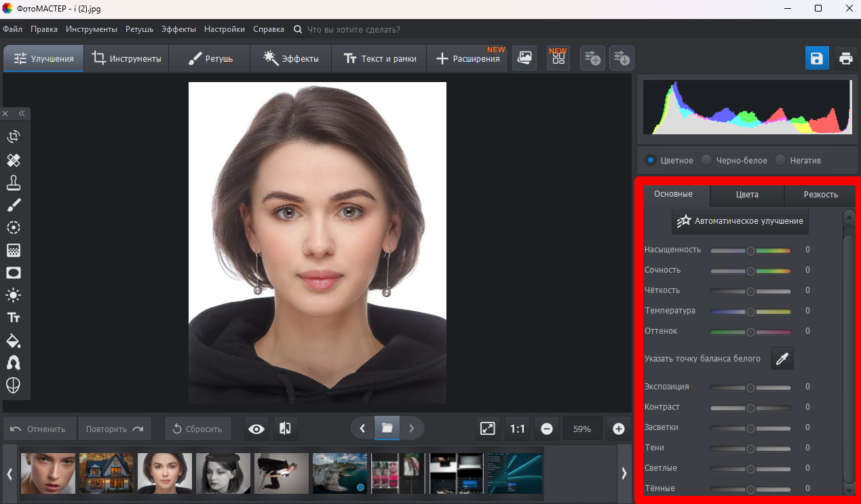Switch to the Цвета tab

pyautogui.click(x=747, y=195)
